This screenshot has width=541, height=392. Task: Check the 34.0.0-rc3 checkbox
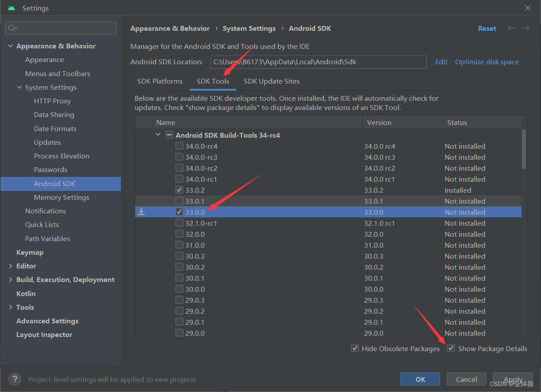coord(179,157)
